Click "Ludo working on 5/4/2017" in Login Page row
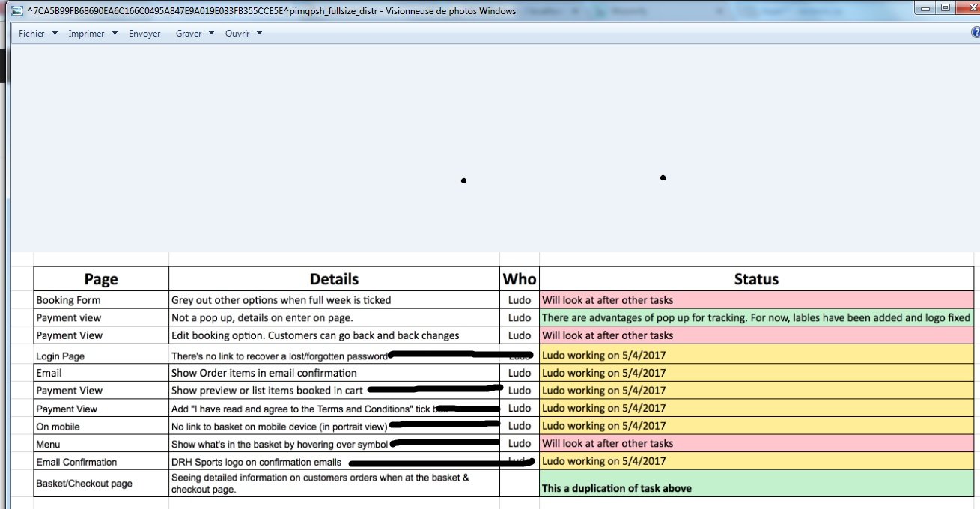980x509 pixels. [756, 355]
